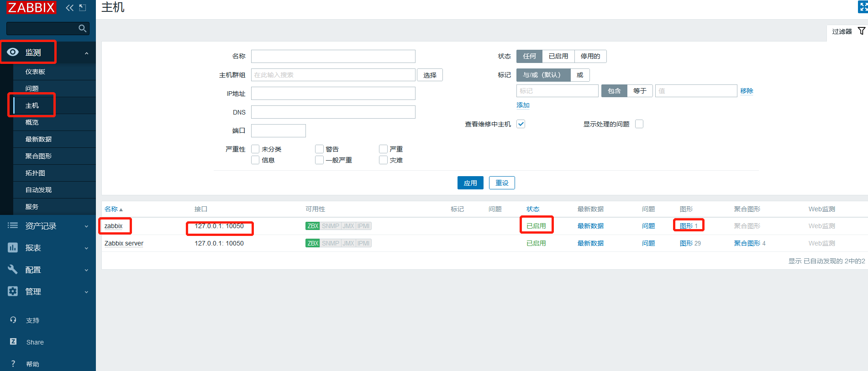868x371 pixels.
Task: Toggle 灾难 severity checkbox
Action: coord(383,160)
